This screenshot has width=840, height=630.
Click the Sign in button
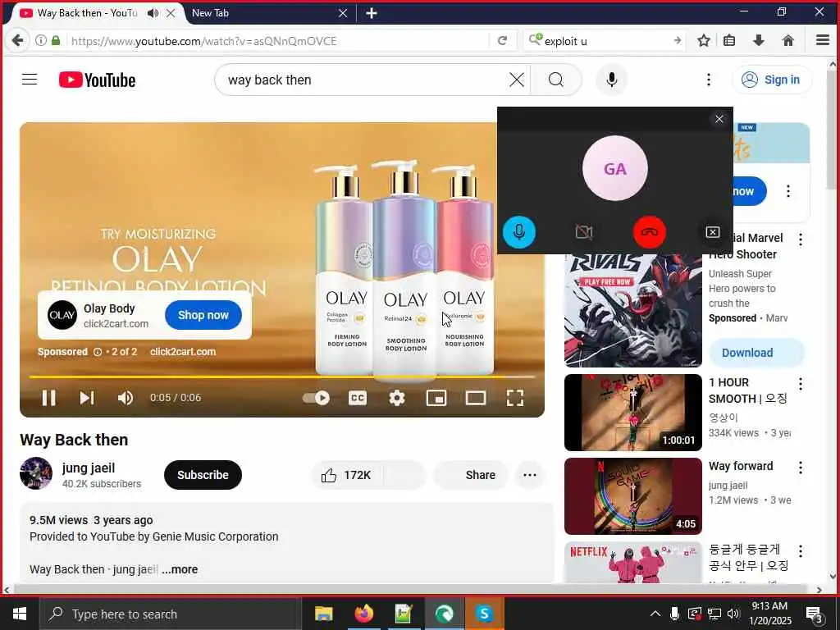[x=771, y=80]
